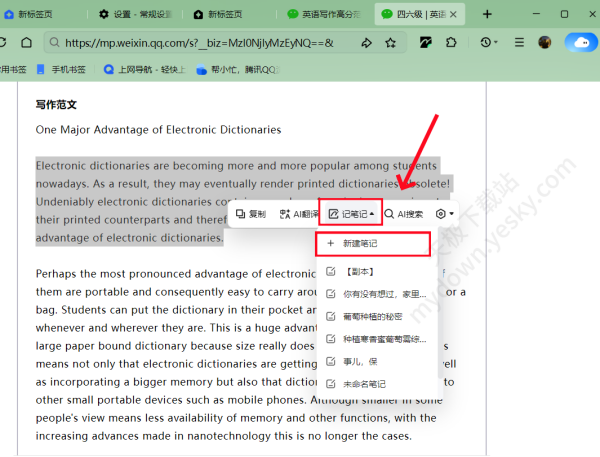600x457 pixels.
Task: Open the user profile avatar
Action: tap(545, 43)
